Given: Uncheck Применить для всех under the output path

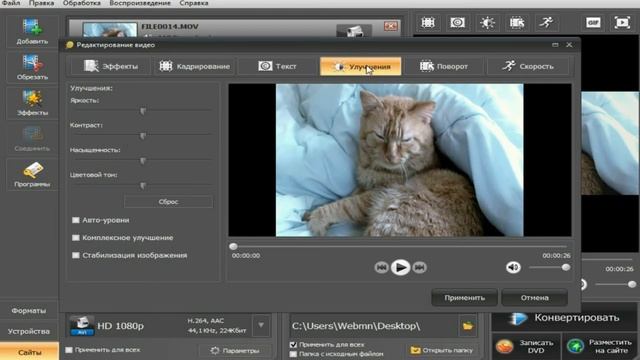Looking at the screenshot, I should point(293,344).
